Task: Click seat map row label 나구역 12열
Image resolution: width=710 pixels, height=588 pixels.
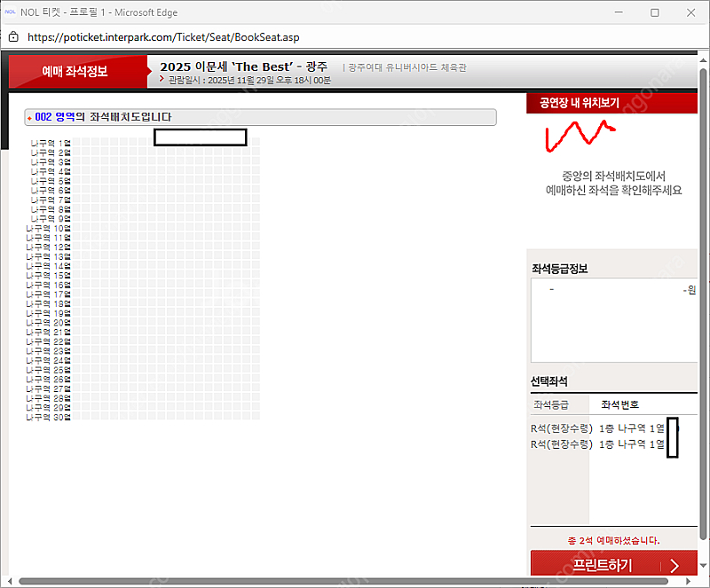Action: pos(49,247)
